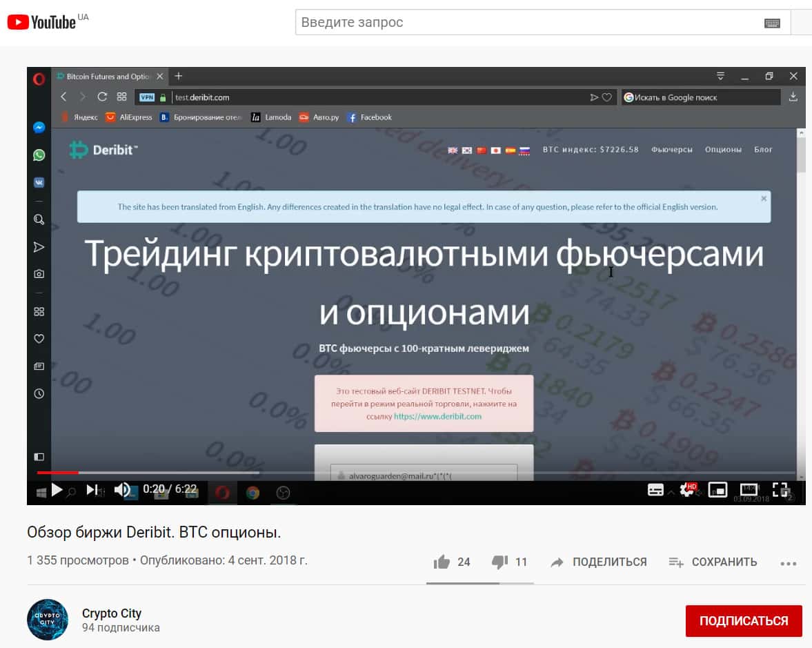812x648 pixels.
Task: Like the video
Action: pos(442,562)
